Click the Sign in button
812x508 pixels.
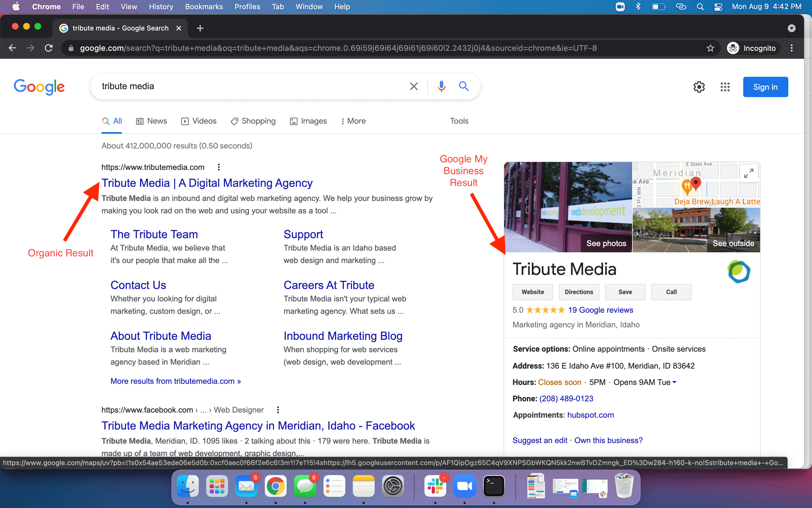click(765, 87)
